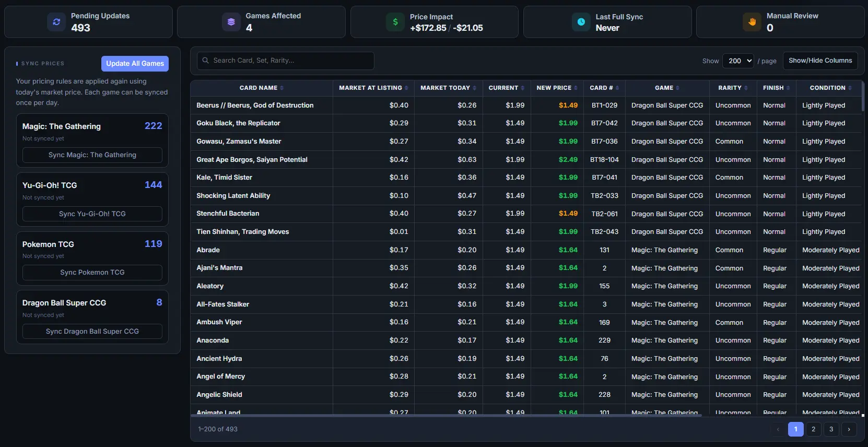868x447 pixels.
Task: Sync Pokemon TCG prices
Action: 92,273
